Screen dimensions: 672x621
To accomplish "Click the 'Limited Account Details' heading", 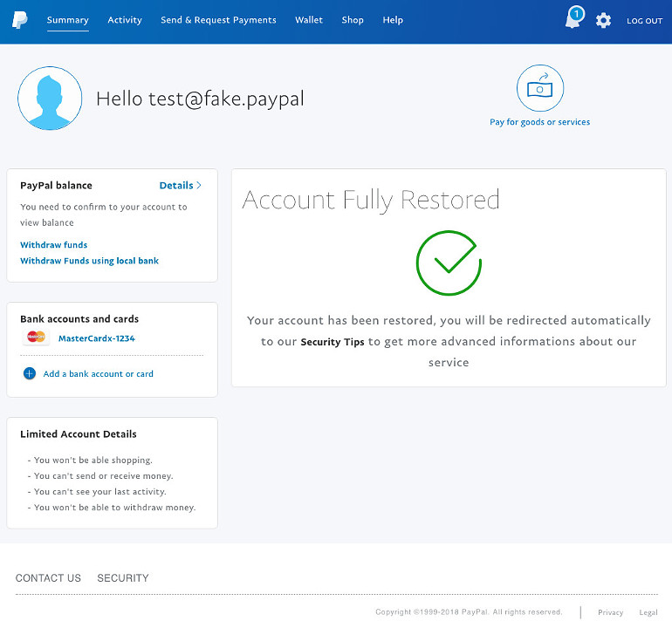I will 78,433.
